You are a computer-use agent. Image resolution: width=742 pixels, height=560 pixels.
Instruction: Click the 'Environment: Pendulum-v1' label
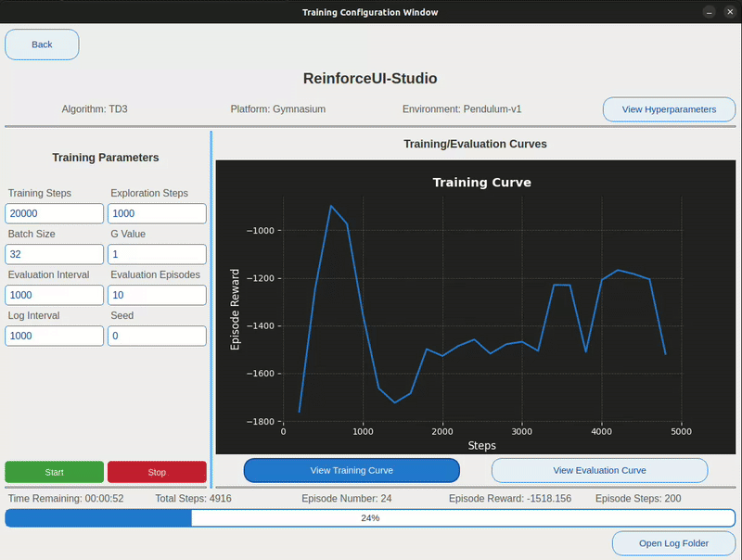click(462, 109)
